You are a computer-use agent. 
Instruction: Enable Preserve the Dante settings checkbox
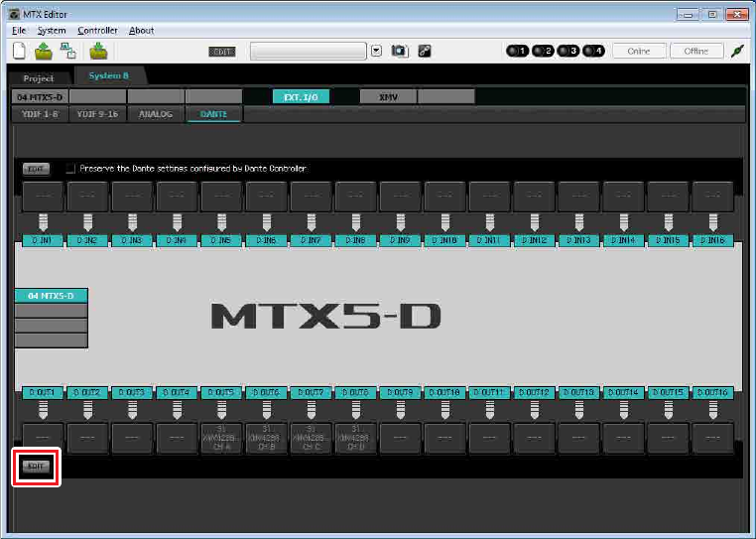coord(70,169)
